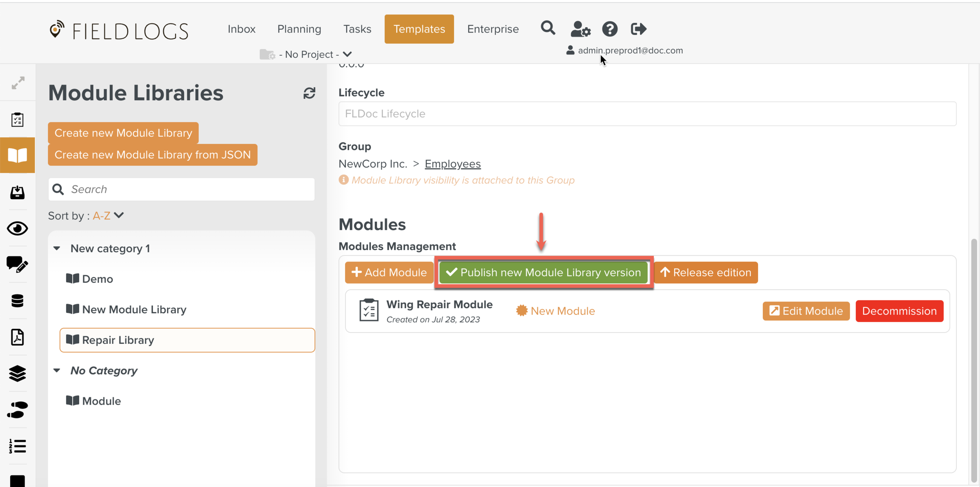Open the checklist templates panel icon
Screen dimensions: 980x487
tap(17, 120)
